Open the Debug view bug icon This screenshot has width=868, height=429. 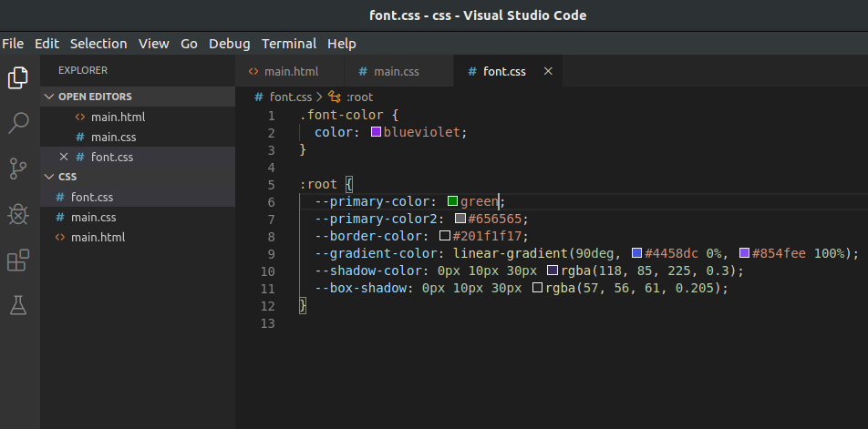(18, 215)
